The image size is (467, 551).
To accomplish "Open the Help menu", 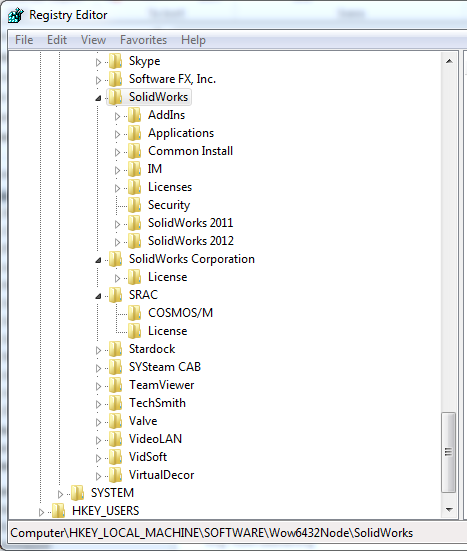I will click(x=193, y=40).
